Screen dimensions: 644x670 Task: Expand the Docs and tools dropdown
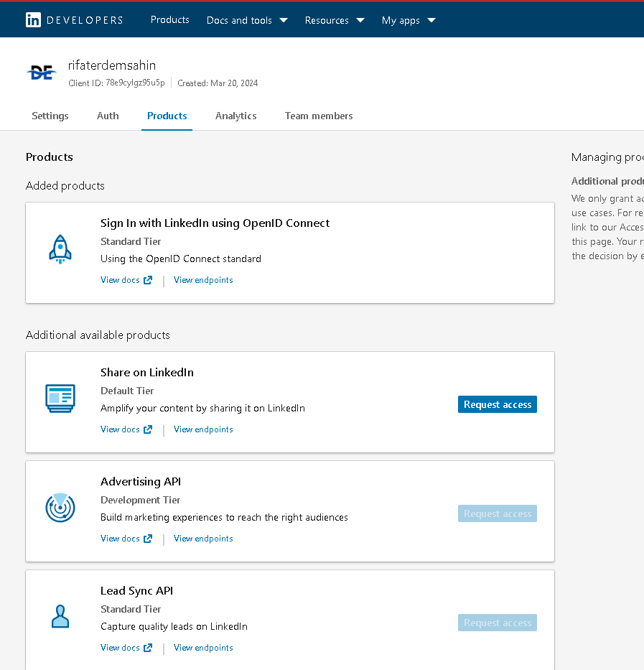247,20
